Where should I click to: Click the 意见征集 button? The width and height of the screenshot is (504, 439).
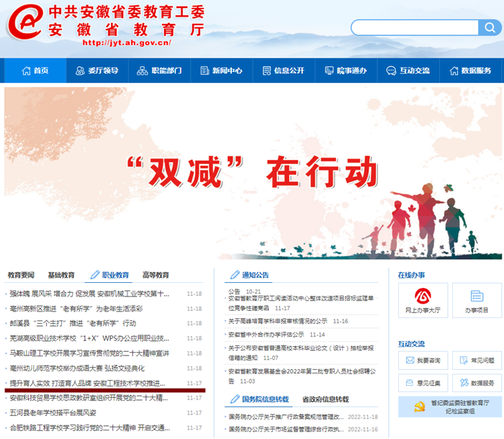pyautogui.click(x=423, y=382)
